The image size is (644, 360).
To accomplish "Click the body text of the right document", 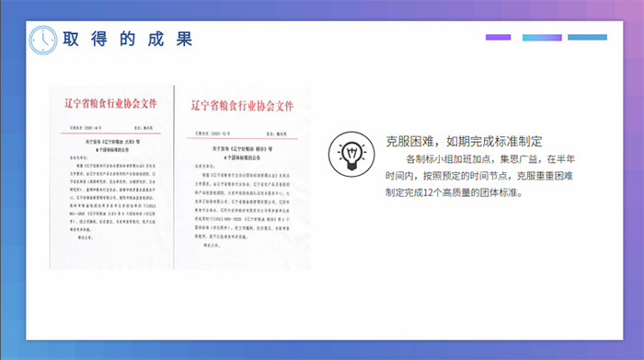I will 242,205.
